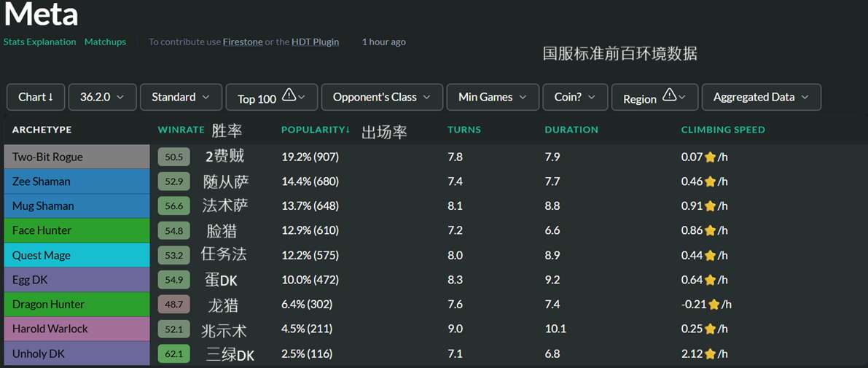Click the chevron arrow on Min Games
The width and height of the screenshot is (868, 368).
pos(523,97)
